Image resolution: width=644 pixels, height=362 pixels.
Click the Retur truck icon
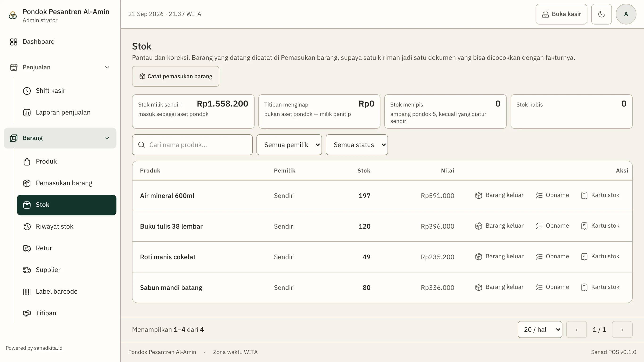click(x=27, y=248)
